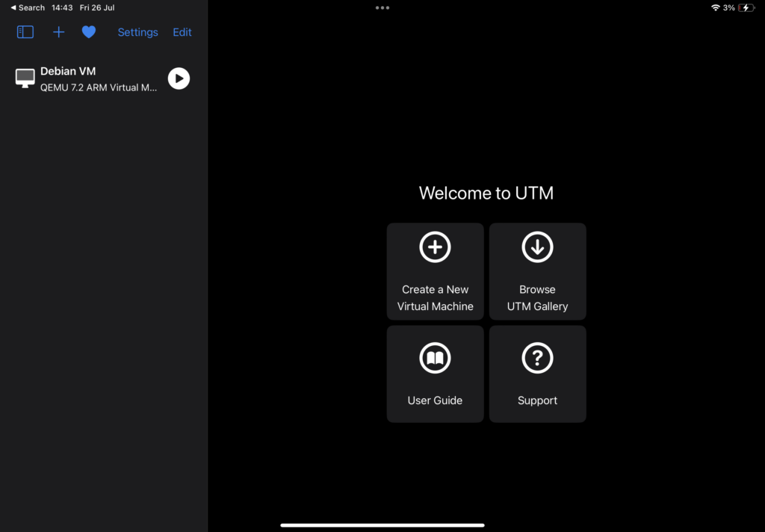This screenshot has width=765, height=532.
Task: Click the Create a New Virtual Machine tile
Action: [x=436, y=271]
